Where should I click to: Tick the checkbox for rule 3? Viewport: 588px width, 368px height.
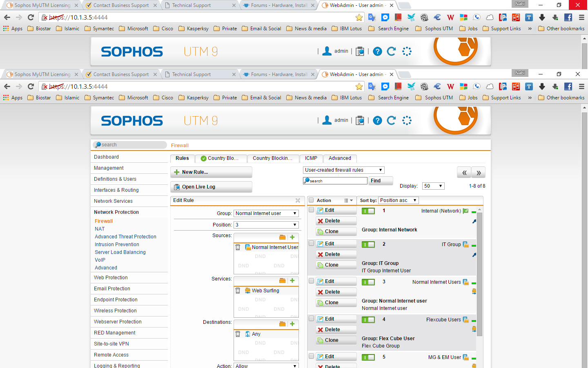(x=311, y=281)
